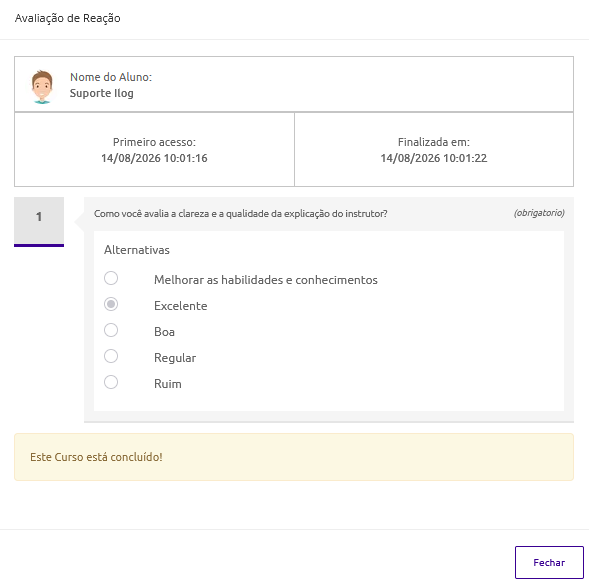Click the Primeiro acesso date cell
This screenshot has height=586, width=589.
point(154,150)
